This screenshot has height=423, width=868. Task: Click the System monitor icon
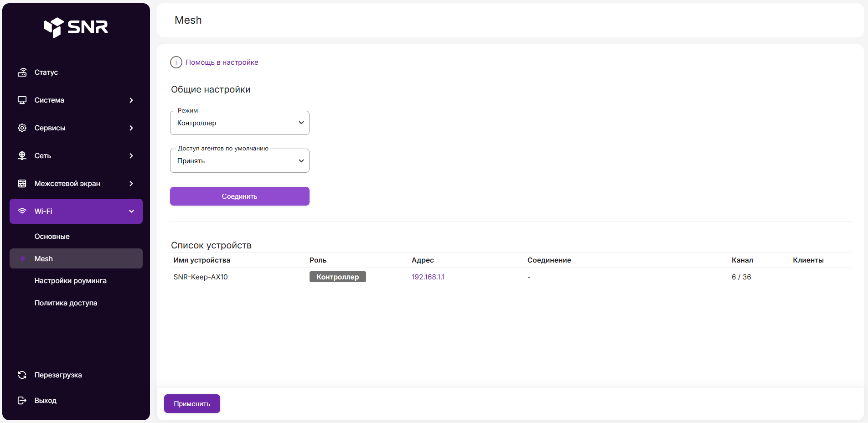(22, 100)
